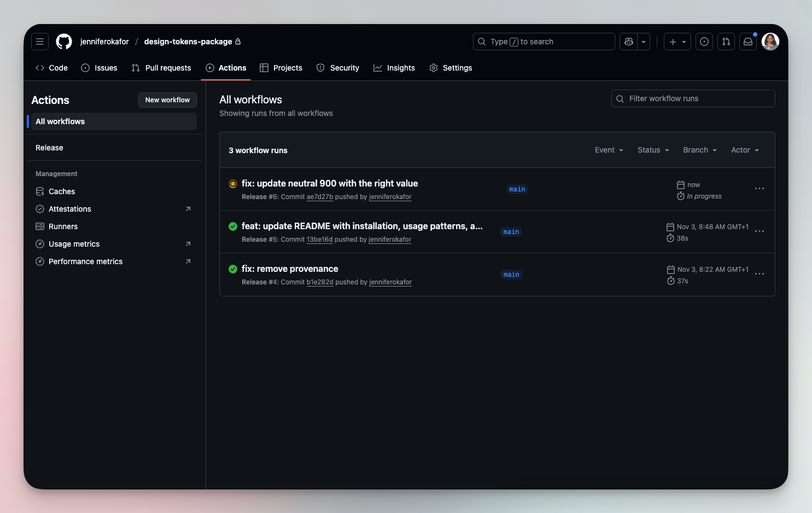The height and width of the screenshot is (513, 812).
Task: Expand the Copilot dropdown arrow
Action: click(x=644, y=42)
